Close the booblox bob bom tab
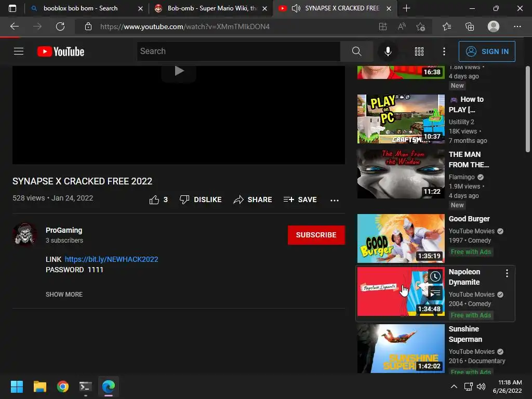Viewport: 532px width, 399px height. (140, 8)
